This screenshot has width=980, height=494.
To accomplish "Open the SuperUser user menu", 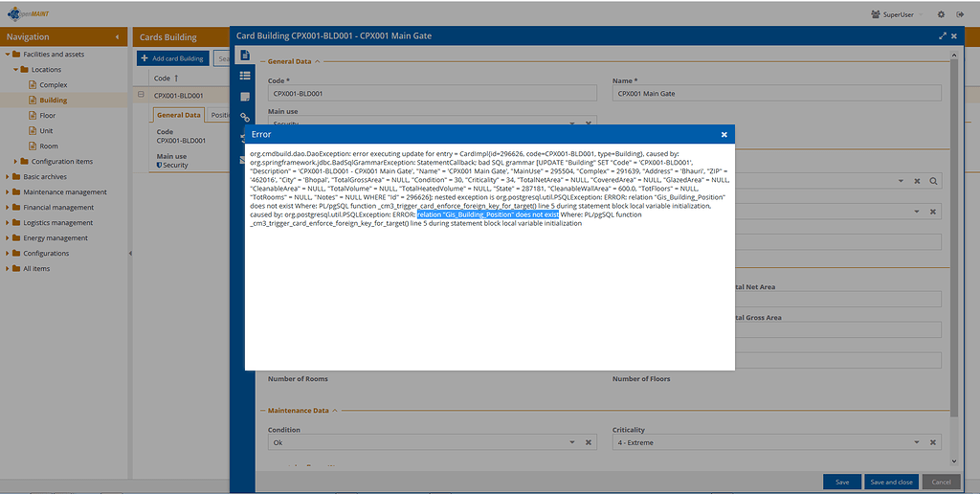I will [896, 14].
